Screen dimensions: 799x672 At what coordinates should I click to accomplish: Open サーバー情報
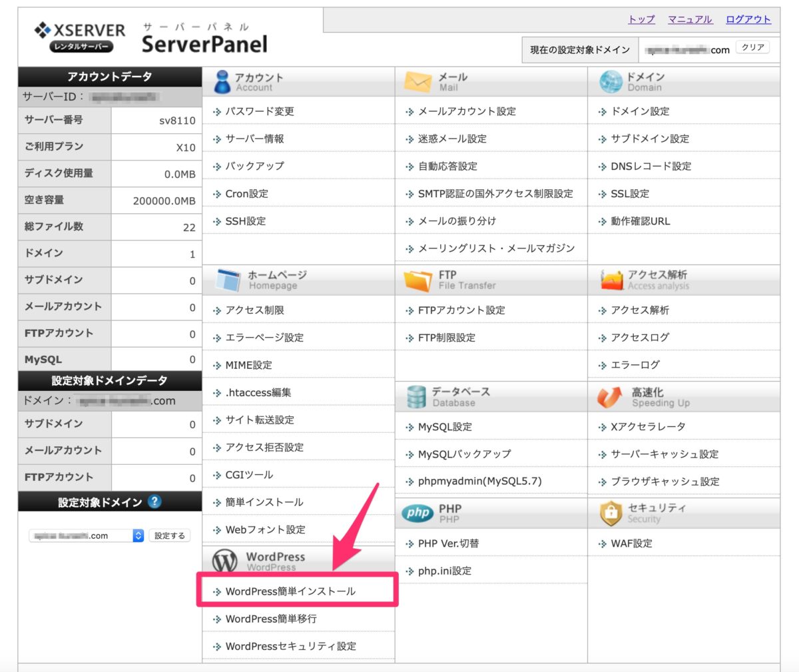coord(254,139)
